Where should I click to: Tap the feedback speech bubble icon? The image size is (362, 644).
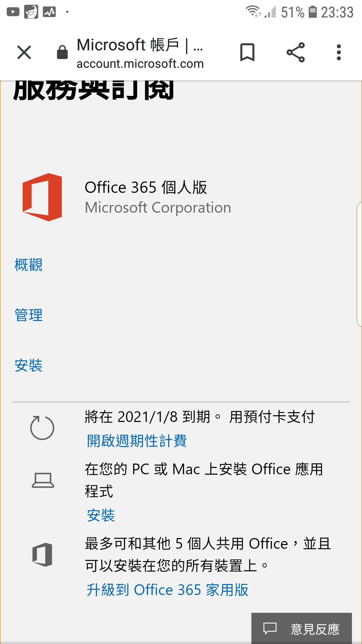270,629
